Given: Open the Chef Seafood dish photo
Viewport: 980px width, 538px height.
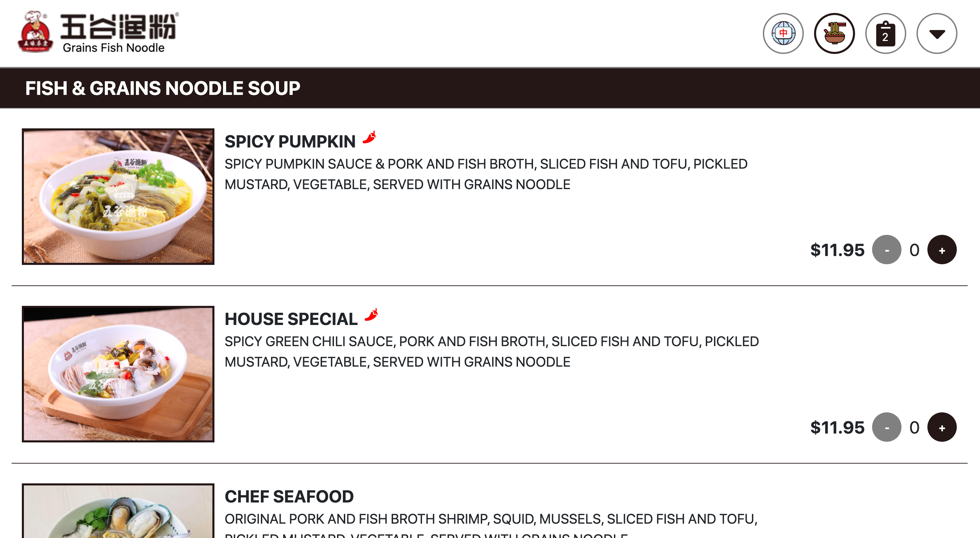Looking at the screenshot, I should pyautogui.click(x=118, y=511).
